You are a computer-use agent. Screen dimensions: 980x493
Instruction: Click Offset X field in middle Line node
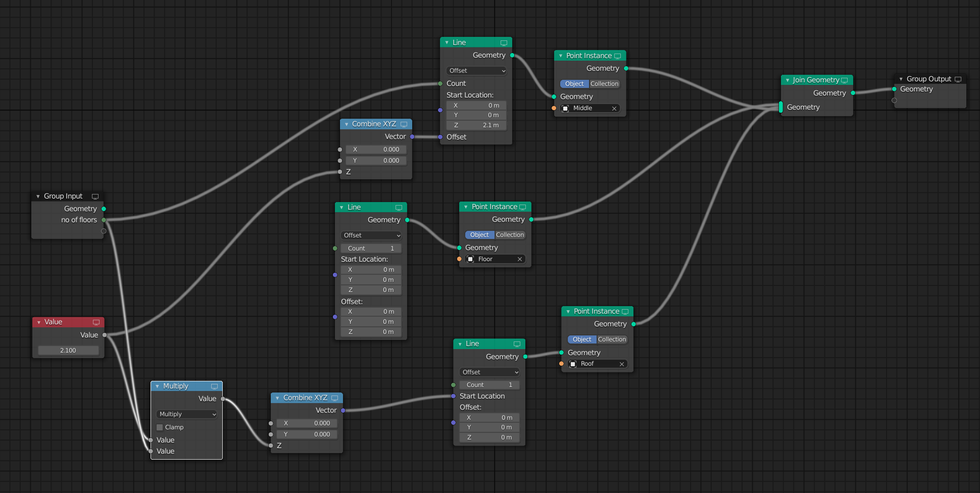(x=371, y=312)
